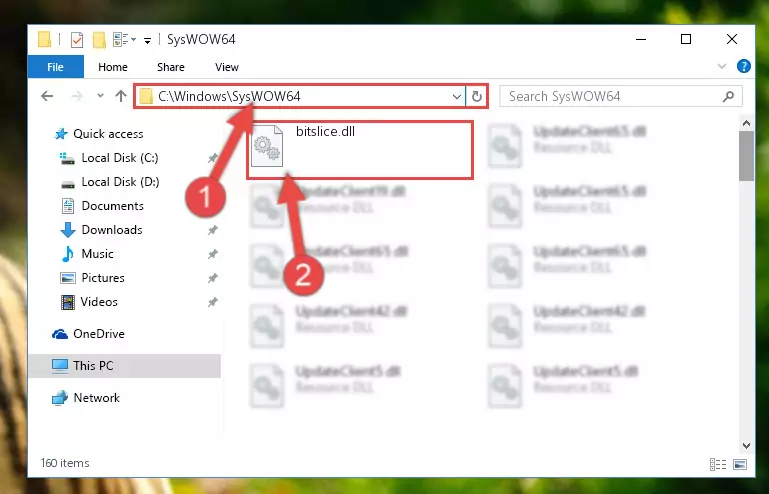The image size is (769, 494).
Task: Open the File menu
Action: pyautogui.click(x=55, y=67)
